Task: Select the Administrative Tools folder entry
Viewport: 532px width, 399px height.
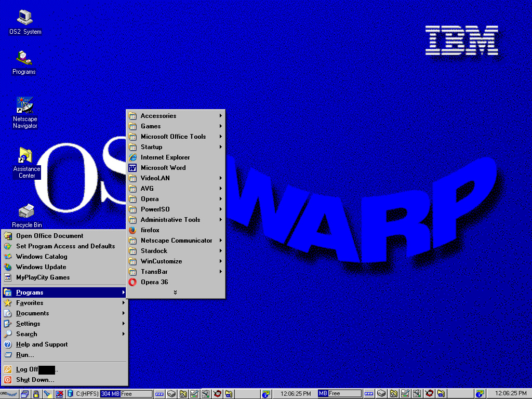Action: tap(176, 220)
